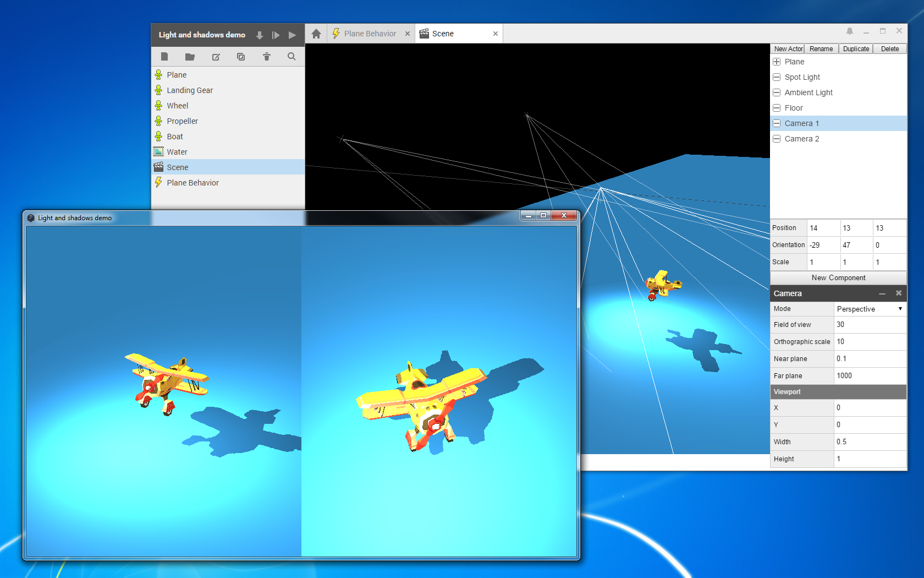Click the actor icon beside Plane asset
924x578 pixels.
(x=158, y=75)
